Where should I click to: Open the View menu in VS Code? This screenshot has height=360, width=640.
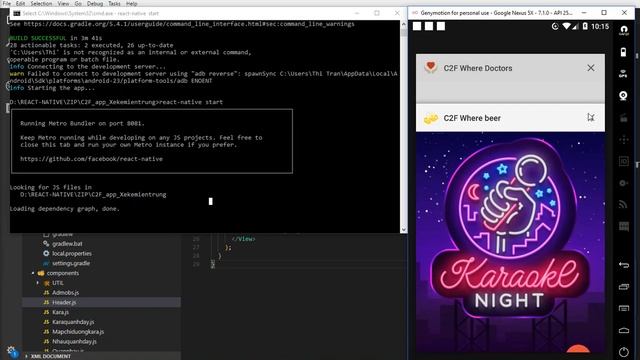click(63, 3)
